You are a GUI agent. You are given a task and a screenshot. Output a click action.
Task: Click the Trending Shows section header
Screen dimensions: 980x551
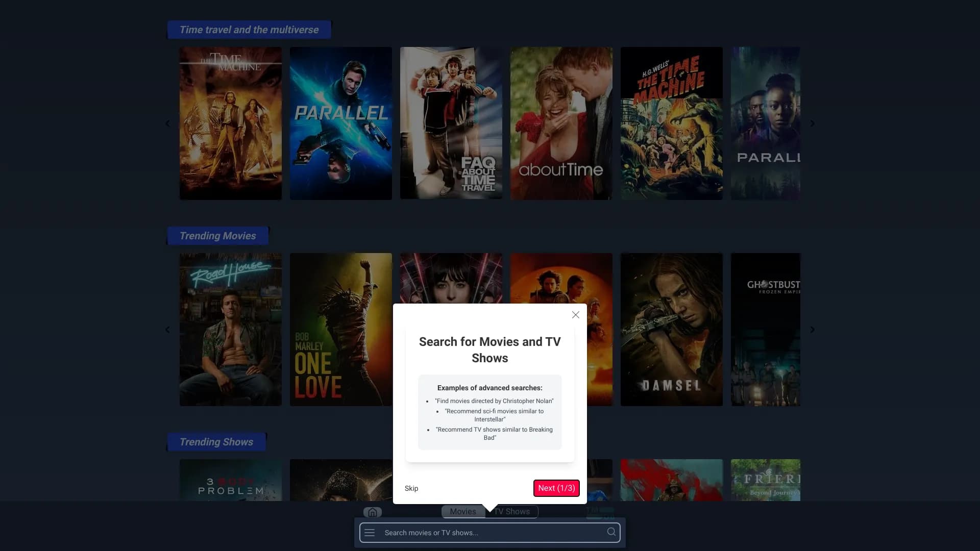click(216, 442)
